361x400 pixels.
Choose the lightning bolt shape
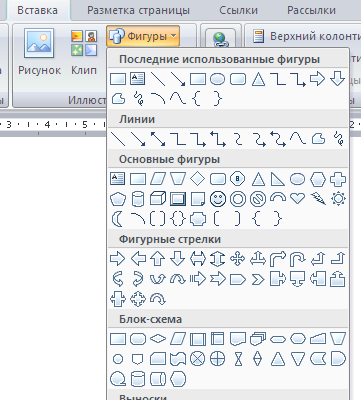(x=318, y=199)
